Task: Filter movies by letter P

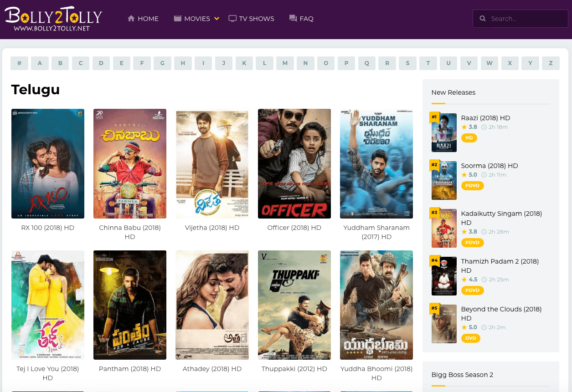Action: (x=346, y=63)
